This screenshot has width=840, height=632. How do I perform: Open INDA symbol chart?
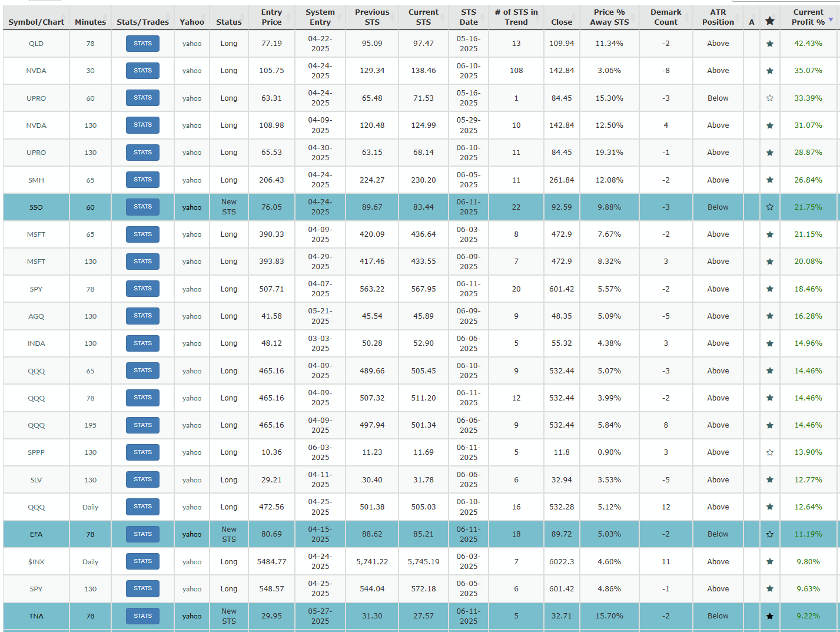click(36, 343)
